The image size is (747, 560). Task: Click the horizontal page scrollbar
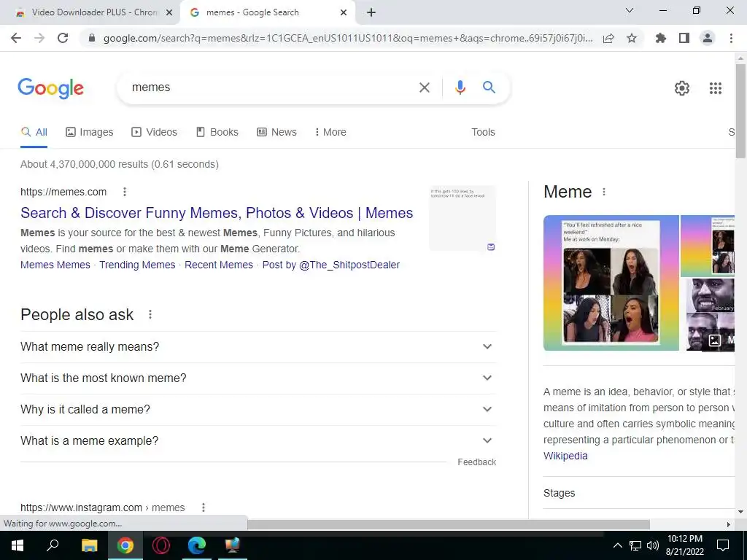coord(448,524)
